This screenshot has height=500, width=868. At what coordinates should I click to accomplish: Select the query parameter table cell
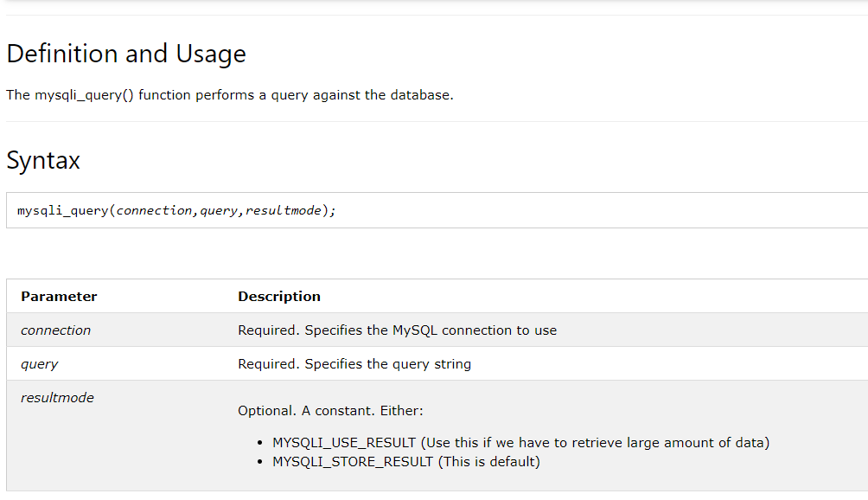click(x=40, y=364)
